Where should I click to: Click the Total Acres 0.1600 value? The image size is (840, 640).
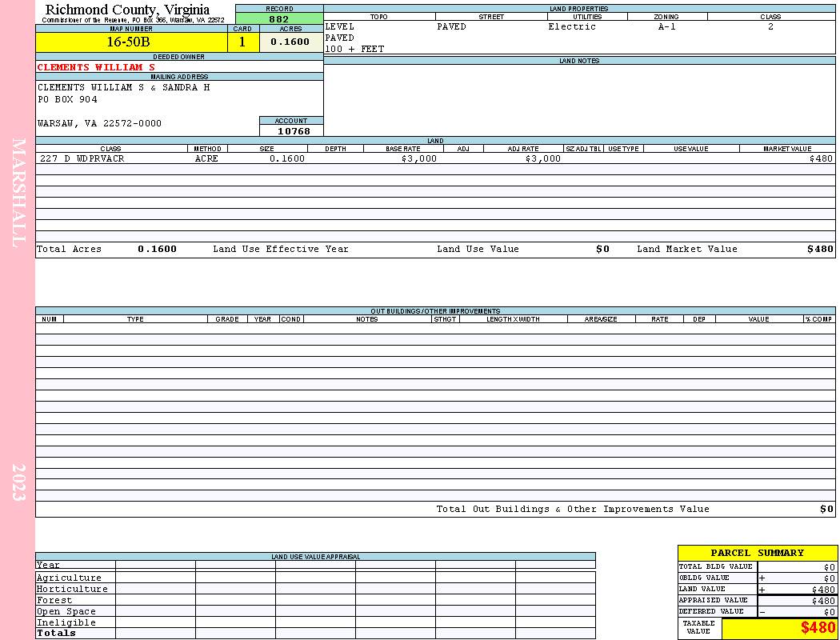point(157,249)
